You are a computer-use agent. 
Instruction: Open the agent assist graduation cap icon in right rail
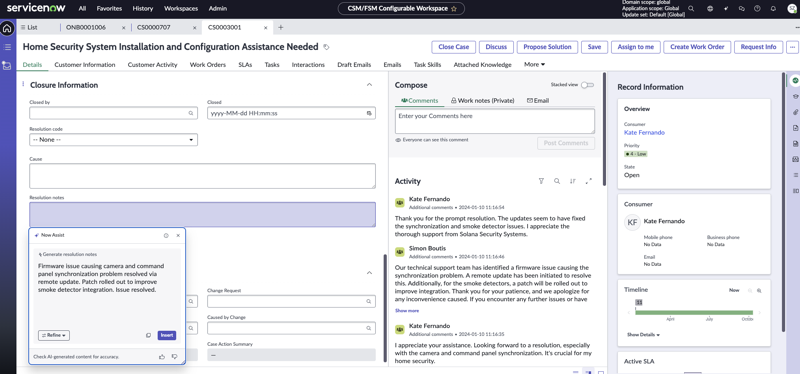pyautogui.click(x=795, y=96)
